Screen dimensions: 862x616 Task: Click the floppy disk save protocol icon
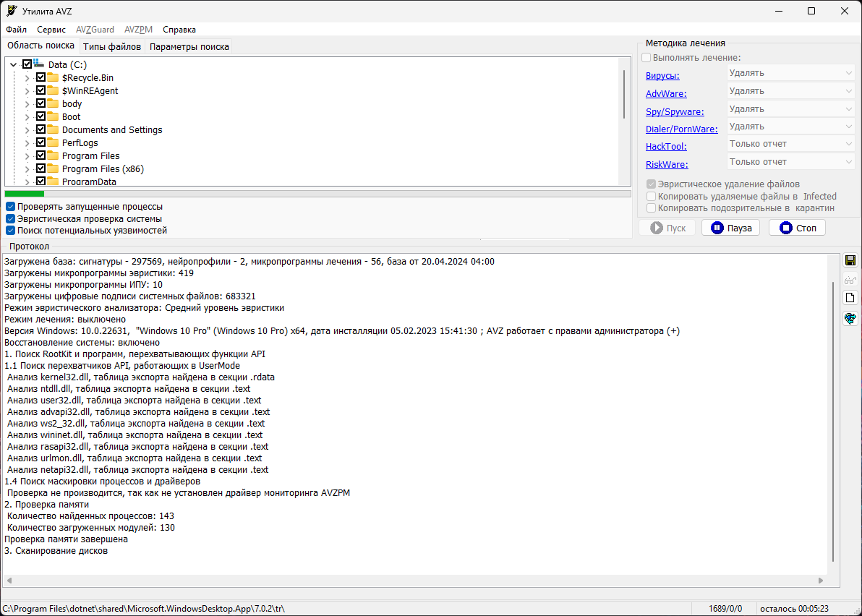pos(850,261)
